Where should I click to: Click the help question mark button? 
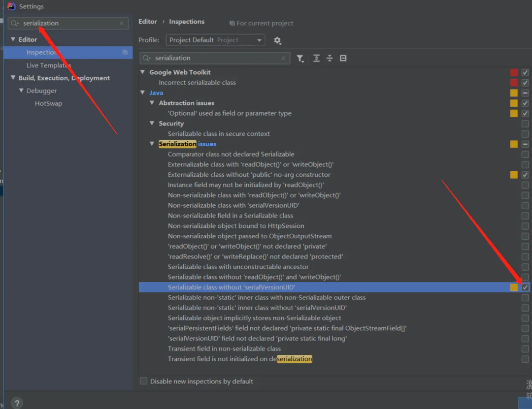(17, 403)
